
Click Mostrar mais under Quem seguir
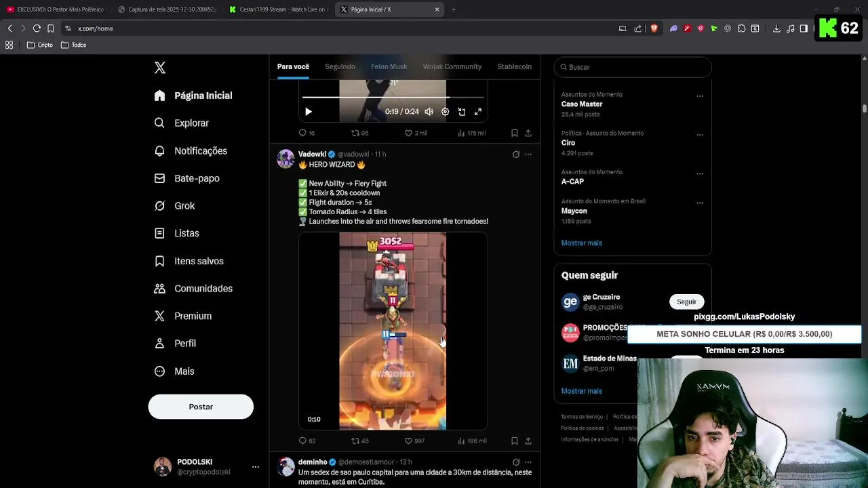coord(582,391)
